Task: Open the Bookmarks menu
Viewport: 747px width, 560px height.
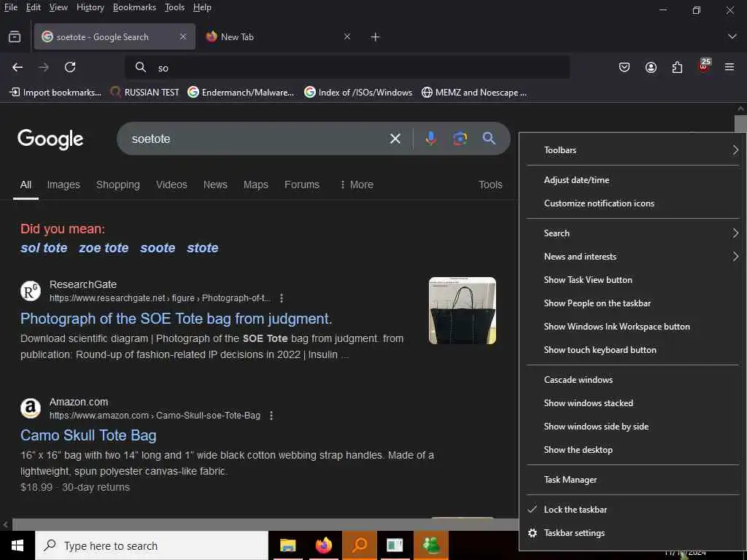Action: tap(134, 7)
